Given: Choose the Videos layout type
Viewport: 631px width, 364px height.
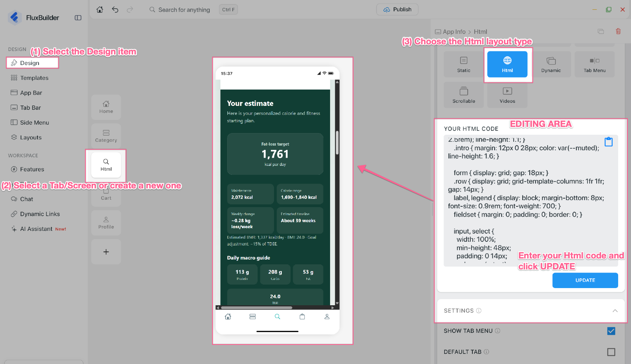Looking at the screenshot, I should 507,95.
